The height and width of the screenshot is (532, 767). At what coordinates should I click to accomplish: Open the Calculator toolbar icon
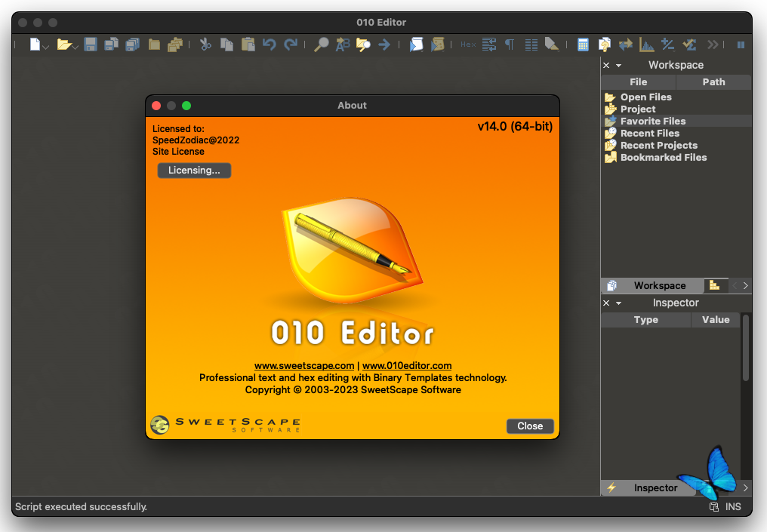point(583,45)
